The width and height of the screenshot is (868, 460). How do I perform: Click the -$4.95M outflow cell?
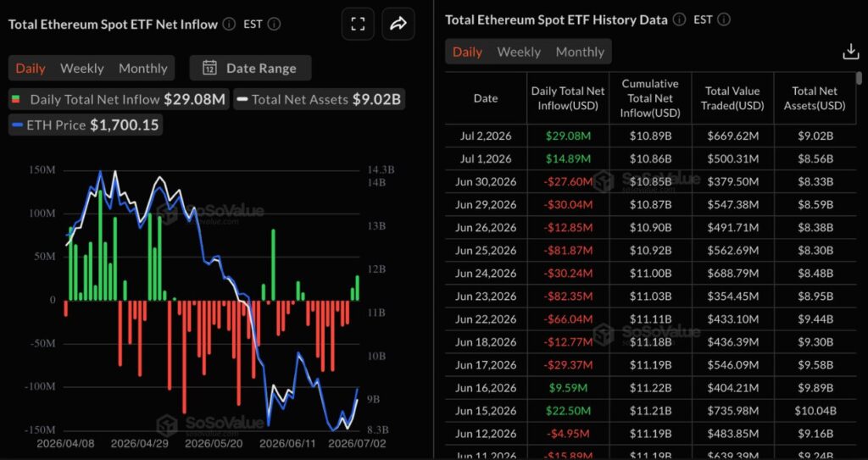(x=568, y=434)
